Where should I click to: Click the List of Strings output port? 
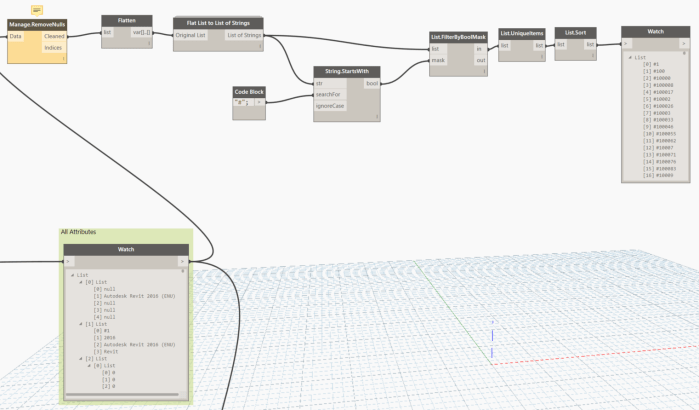pos(245,35)
